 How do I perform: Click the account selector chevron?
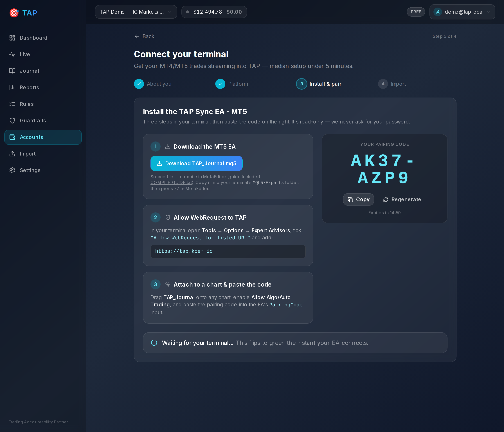pos(170,12)
